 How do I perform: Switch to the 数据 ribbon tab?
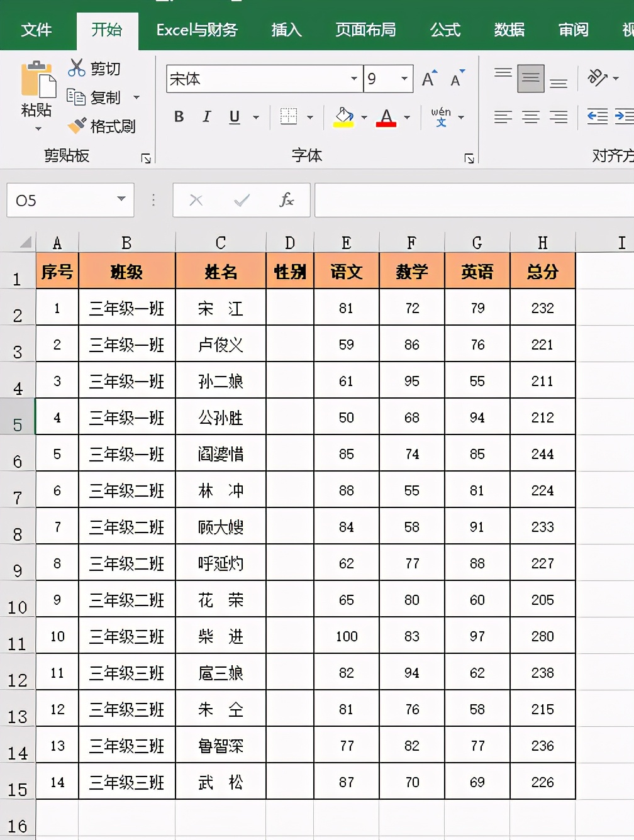pyautogui.click(x=508, y=29)
